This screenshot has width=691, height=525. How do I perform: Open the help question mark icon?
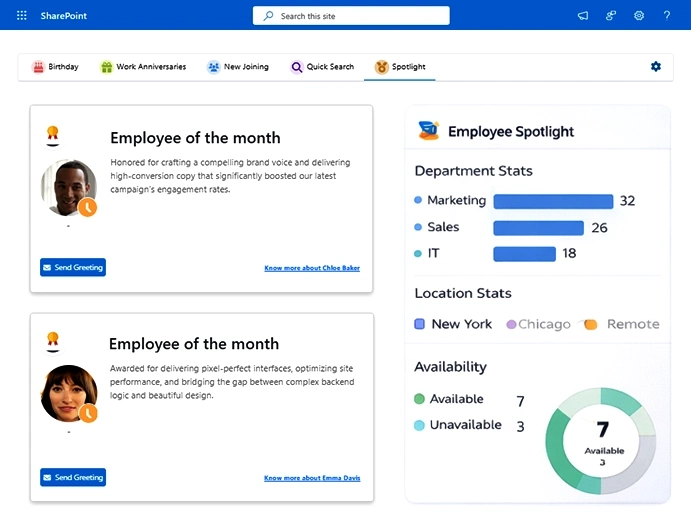(x=667, y=16)
